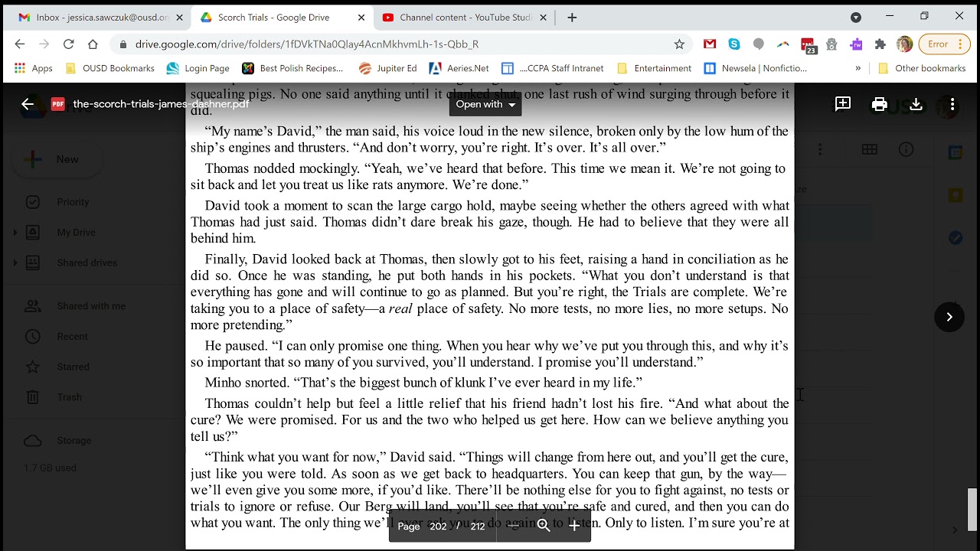The image size is (980, 551).
Task: Open the Gmail extension icon
Action: (x=710, y=44)
